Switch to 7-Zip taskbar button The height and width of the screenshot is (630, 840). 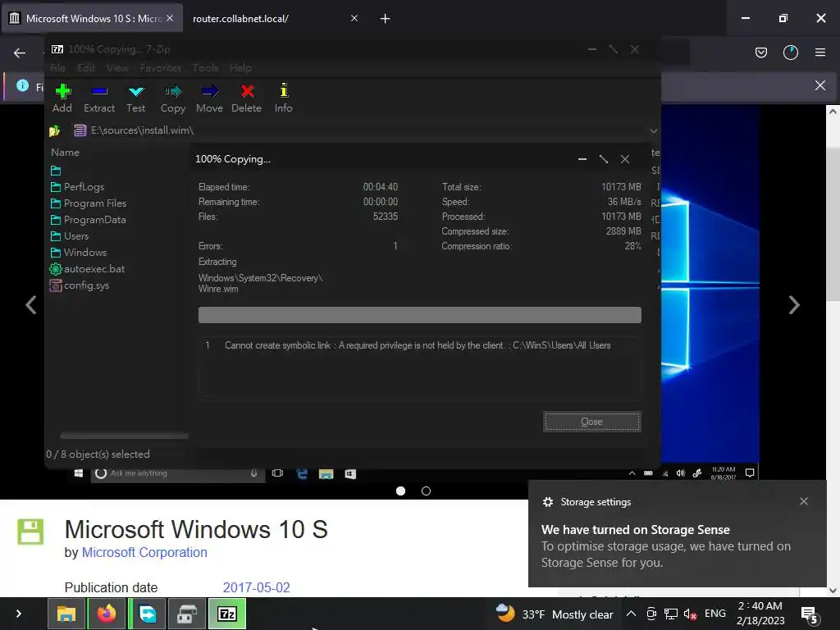tap(227, 614)
